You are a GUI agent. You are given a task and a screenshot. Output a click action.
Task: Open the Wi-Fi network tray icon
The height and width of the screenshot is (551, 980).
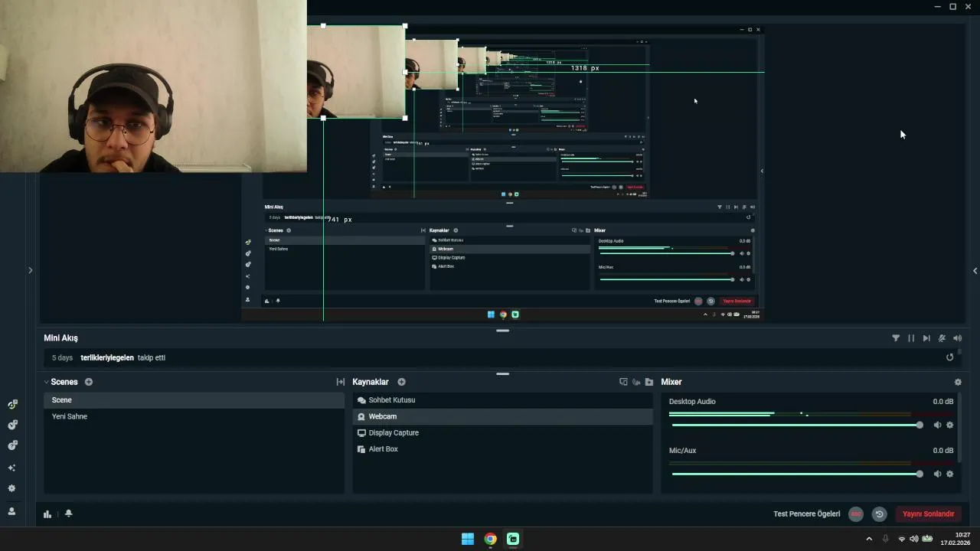[x=901, y=539]
